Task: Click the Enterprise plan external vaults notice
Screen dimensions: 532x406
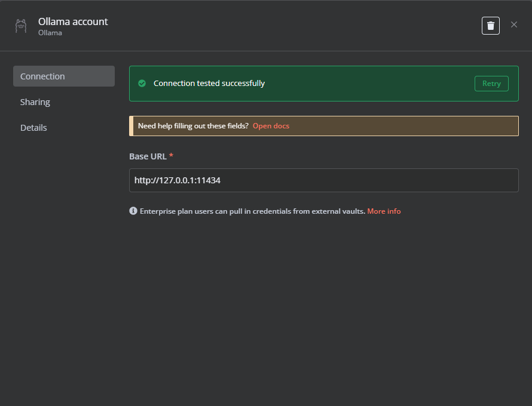Action: click(x=252, y=211)
